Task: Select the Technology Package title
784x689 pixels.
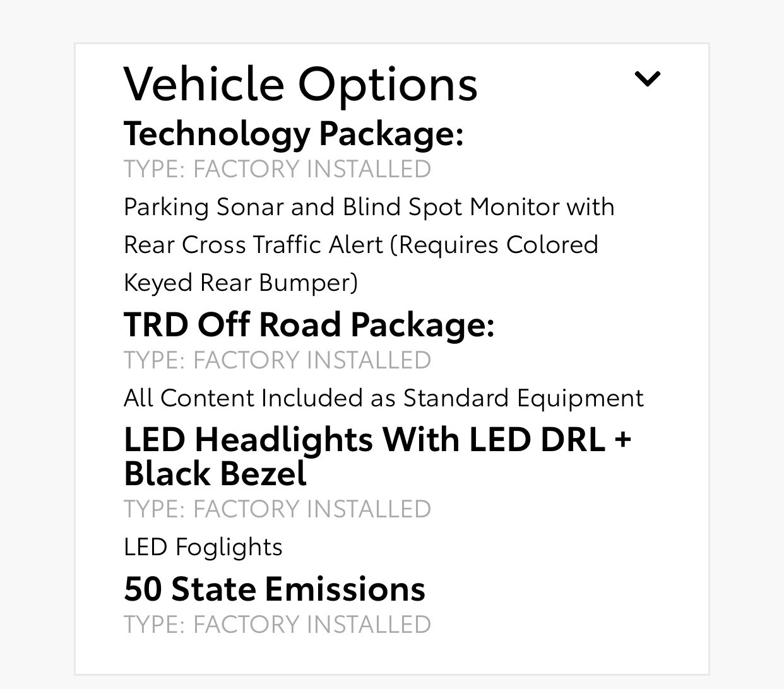Action: [294, 134]
